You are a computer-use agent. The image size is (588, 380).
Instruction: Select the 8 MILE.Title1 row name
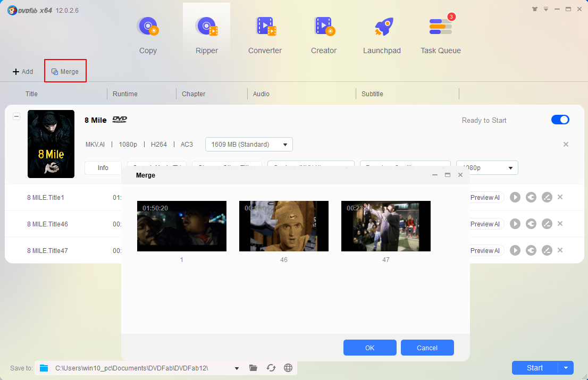click(46, 198)
